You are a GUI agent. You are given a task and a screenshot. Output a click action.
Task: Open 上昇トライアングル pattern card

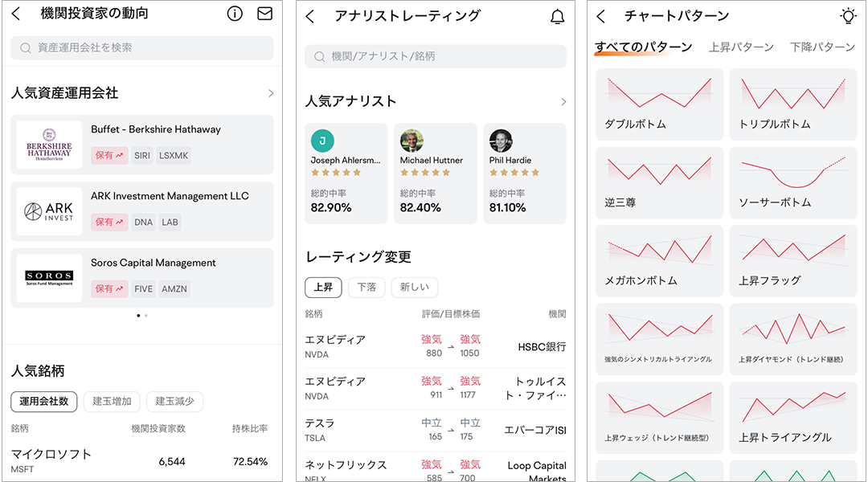point(793,418)
